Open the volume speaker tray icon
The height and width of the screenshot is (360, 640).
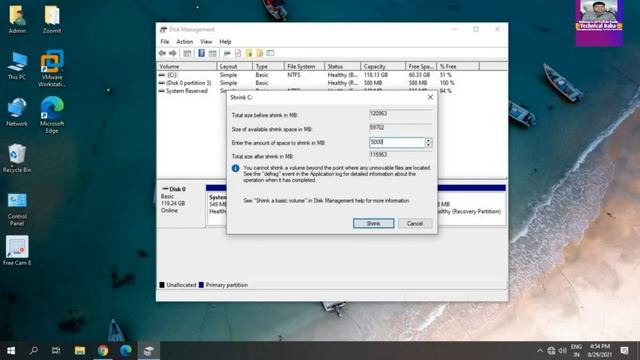click(x=562, y=351)
